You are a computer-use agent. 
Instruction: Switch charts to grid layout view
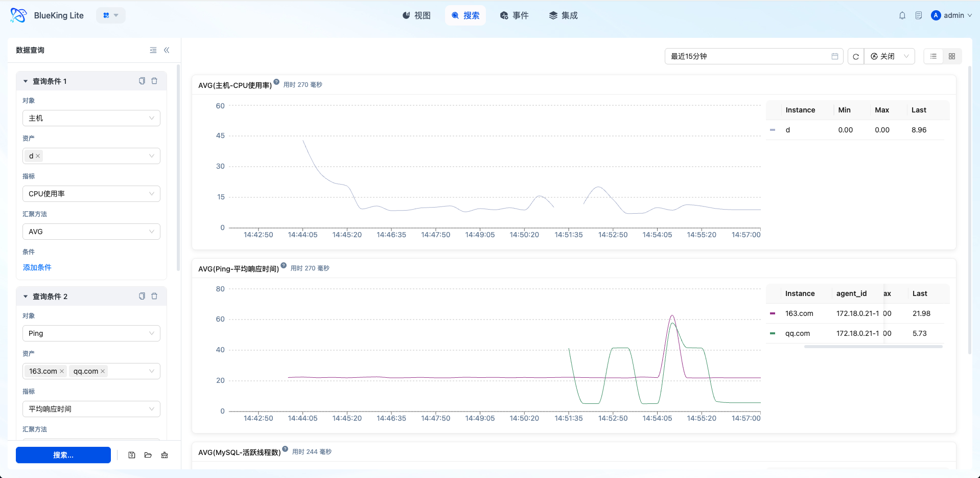coord(952,56)
